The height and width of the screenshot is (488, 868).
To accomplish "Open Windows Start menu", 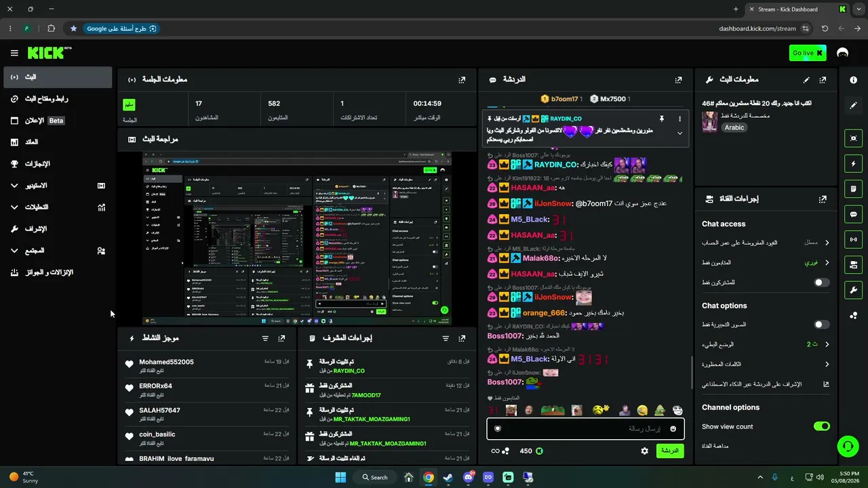I will coord(340,477).
